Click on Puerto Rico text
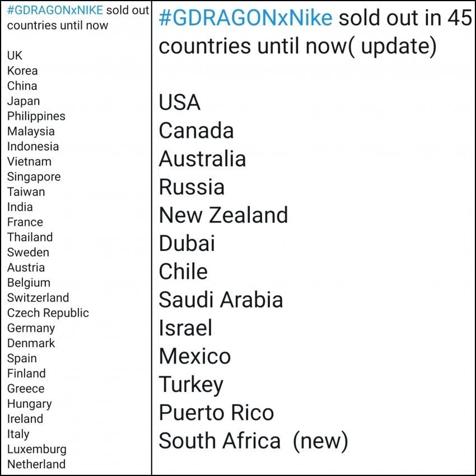 (x=216, y=413)
